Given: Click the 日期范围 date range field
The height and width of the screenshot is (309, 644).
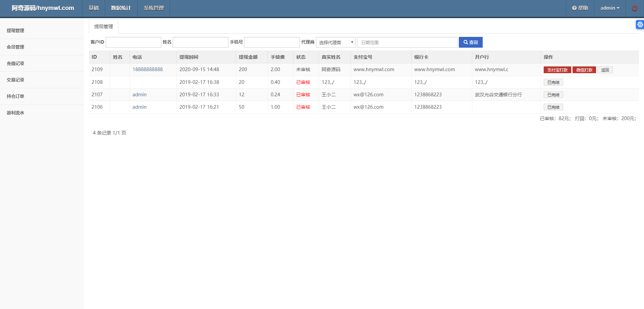Looking at the screenshot, I should (407, 42).
